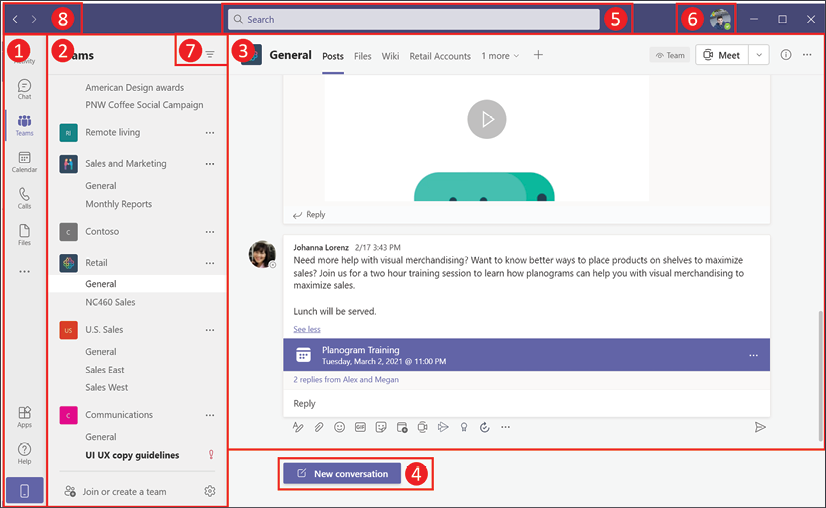Screen dimensions: 826x508
Task: Open the Emoji picker
Action: point(339,427)
